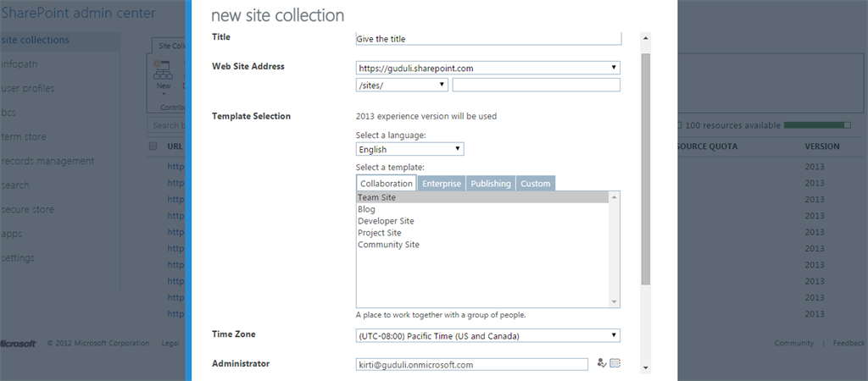Click the New site collection ribbon icon
The image size is (868, 381).
tap(164, 72)
